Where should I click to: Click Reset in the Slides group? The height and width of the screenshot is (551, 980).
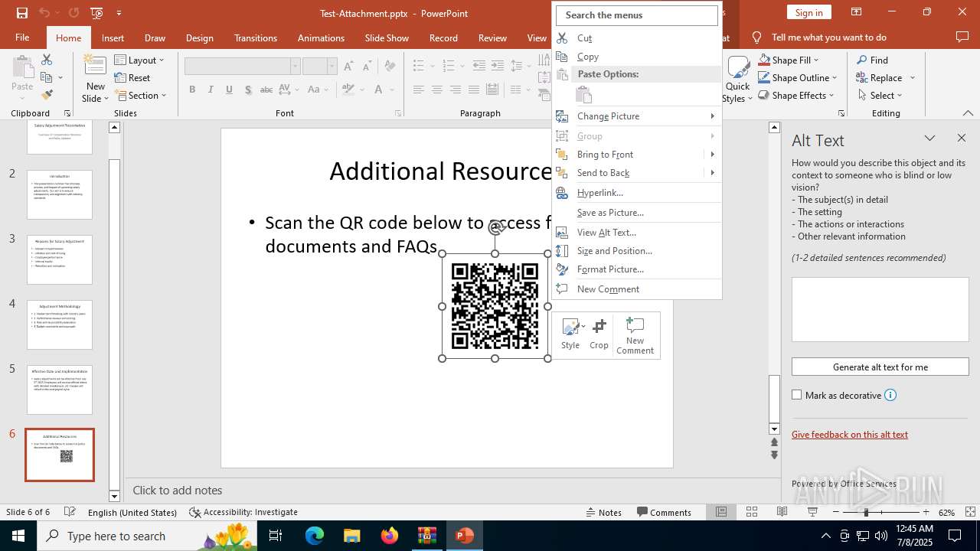pyautogui.click(x=132, y=77)
